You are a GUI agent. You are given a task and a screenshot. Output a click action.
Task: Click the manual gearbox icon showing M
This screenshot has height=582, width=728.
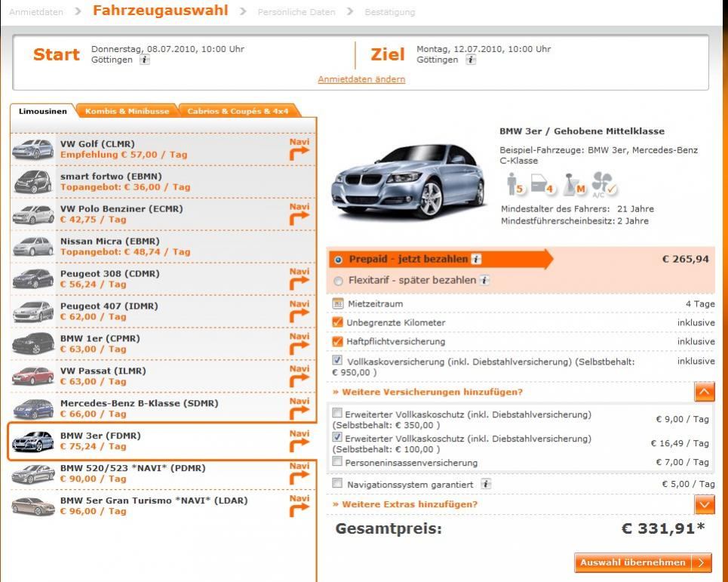[574, 184]
